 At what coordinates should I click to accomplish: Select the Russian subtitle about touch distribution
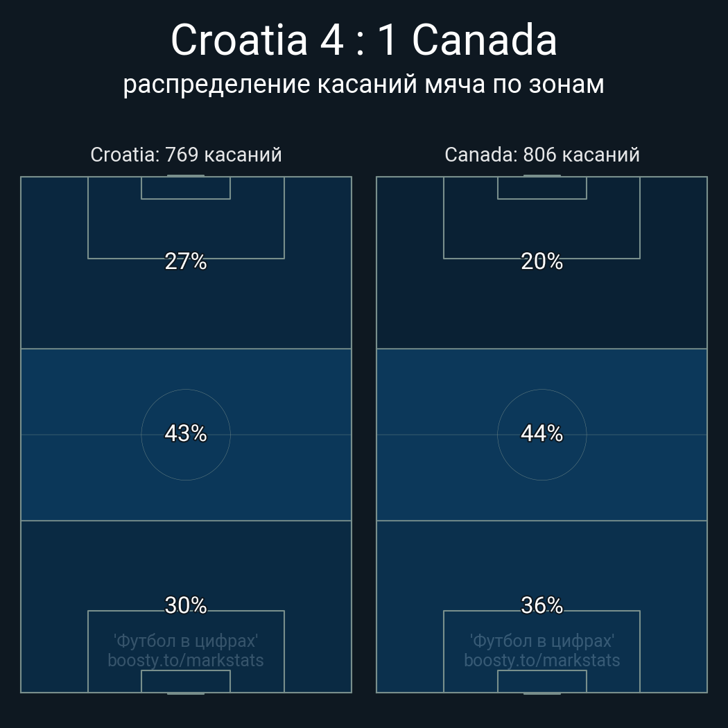click(x=363, y=84)
